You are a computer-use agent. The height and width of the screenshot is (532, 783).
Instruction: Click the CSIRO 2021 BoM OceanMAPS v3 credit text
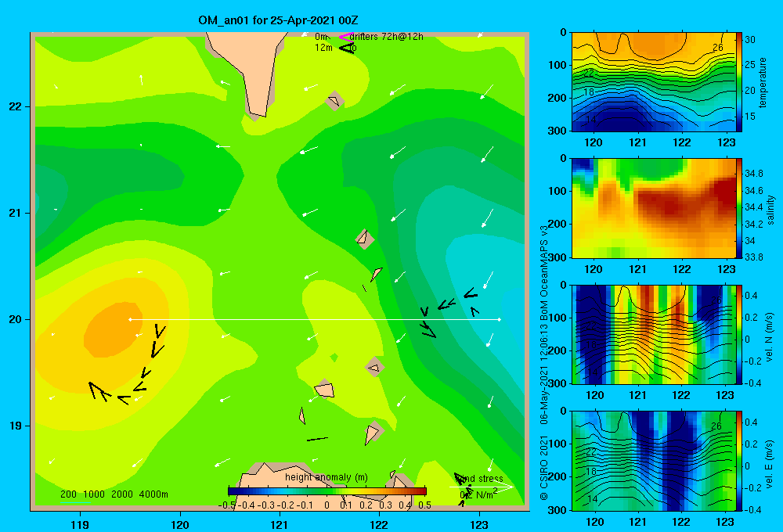click(544, 361)
